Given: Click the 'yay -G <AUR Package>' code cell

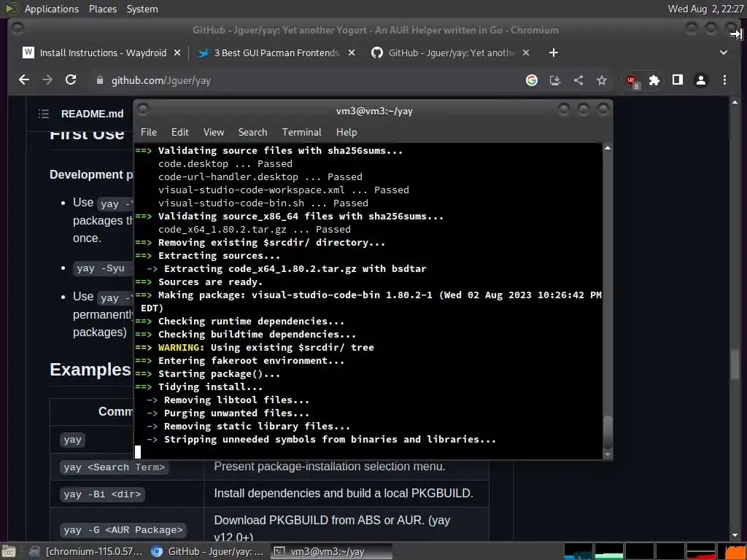Looking at the screenshot, I should coord(123,529).
